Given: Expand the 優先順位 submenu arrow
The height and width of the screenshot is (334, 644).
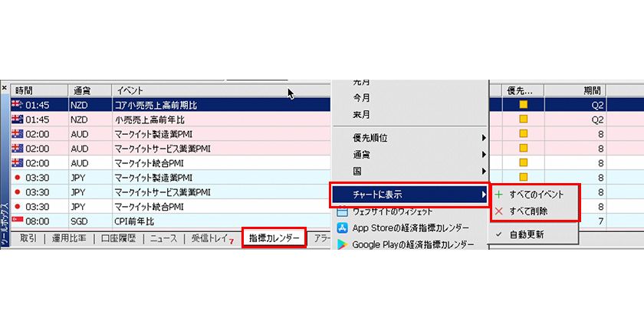Looking at the screenshot, I should pos(484,138).
